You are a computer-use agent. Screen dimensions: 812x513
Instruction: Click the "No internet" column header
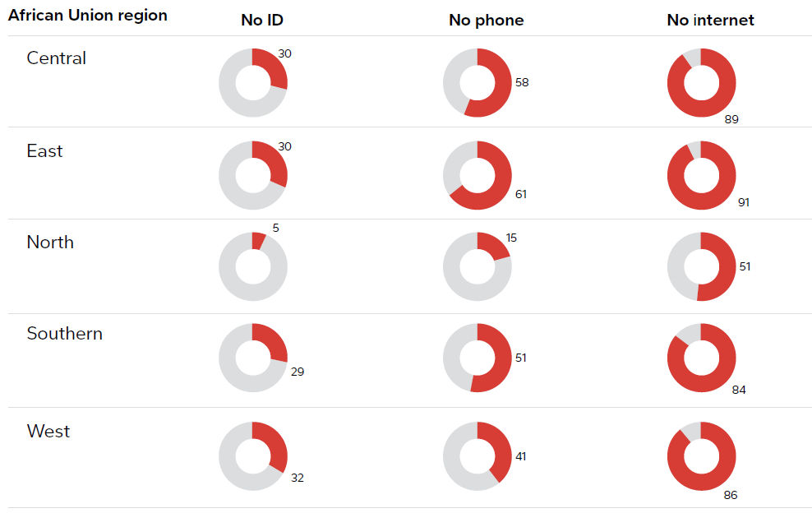pos(710,21)
